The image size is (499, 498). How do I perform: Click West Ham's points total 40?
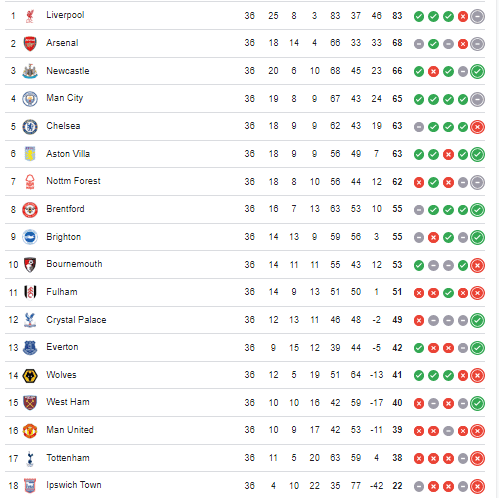tap(397, 403)
